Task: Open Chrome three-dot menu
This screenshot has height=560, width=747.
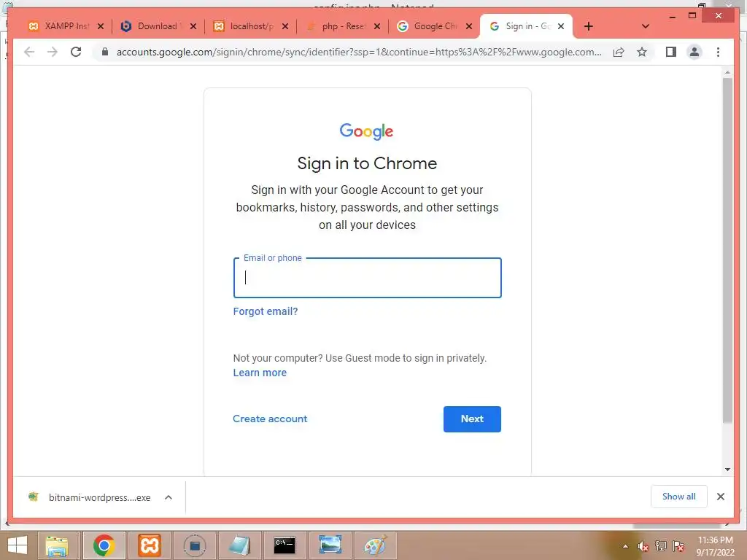Action: tap(718, 52)
